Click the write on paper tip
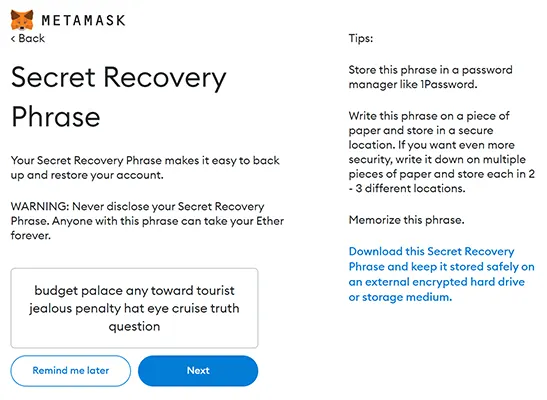 tap(442, 152)
